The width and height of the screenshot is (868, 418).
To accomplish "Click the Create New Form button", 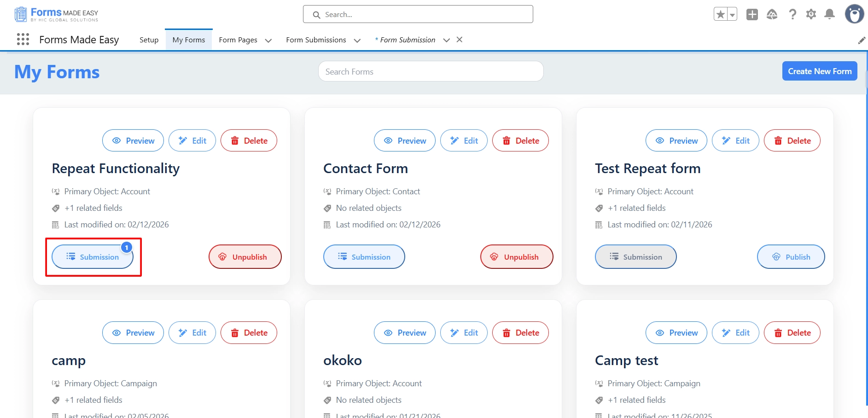I will click(819, 71).
